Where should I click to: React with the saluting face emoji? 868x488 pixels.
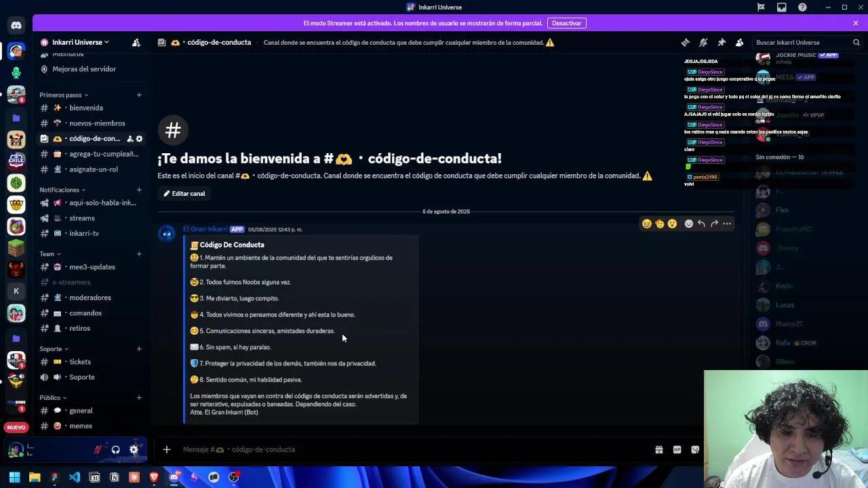tap(659, 224)
